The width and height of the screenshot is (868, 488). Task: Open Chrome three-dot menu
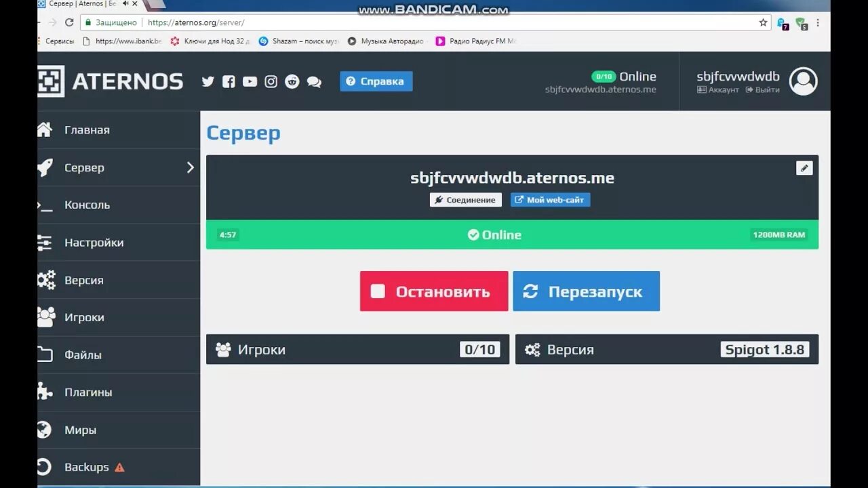click(x=819, y=22)
